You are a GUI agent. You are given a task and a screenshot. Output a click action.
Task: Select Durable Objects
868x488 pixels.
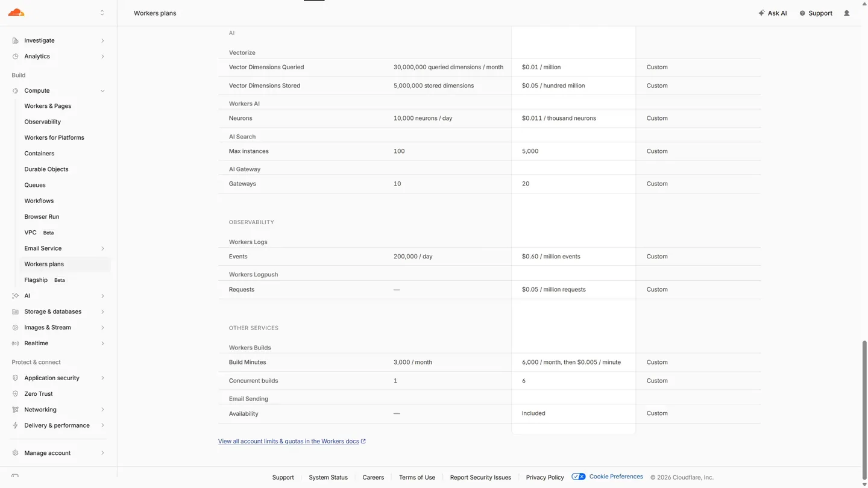[x=46, y=169]
